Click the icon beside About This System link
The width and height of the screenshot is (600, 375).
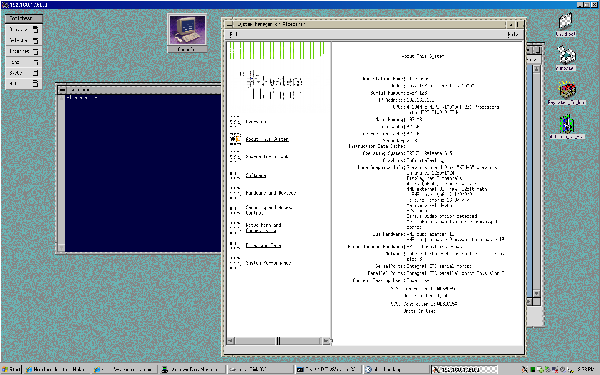coord(235,139)
